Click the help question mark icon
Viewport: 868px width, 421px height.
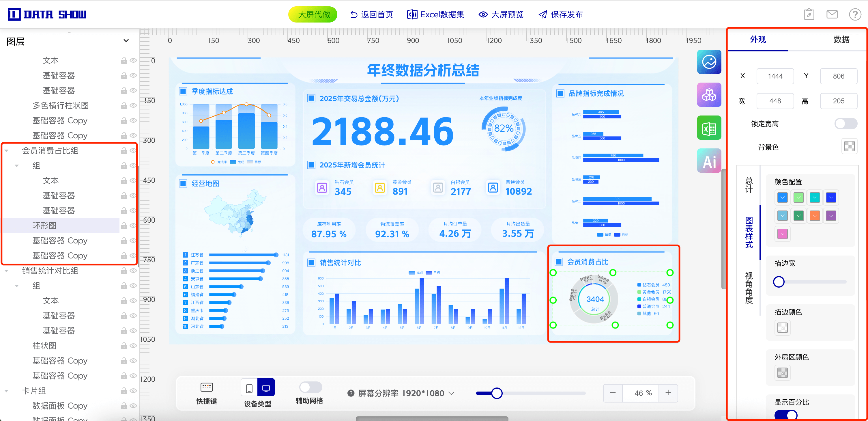pyautogui.click(x=855, y=14)
